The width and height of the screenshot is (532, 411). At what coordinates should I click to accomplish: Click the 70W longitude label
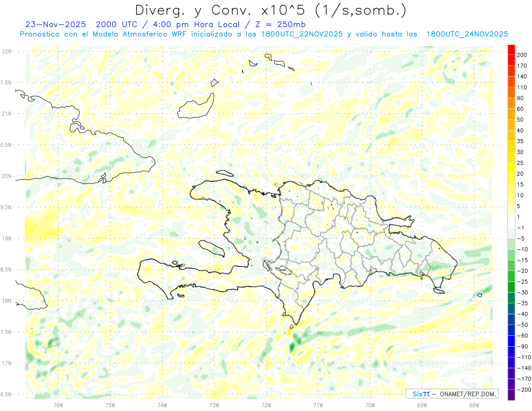pyautogui.click(x=370, y=405)
